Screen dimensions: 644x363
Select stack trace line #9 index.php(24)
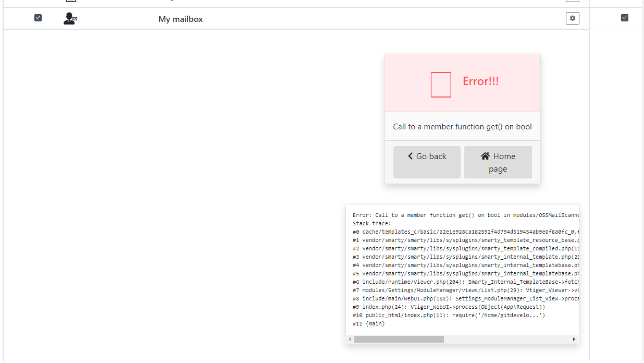tap(449, 307)
